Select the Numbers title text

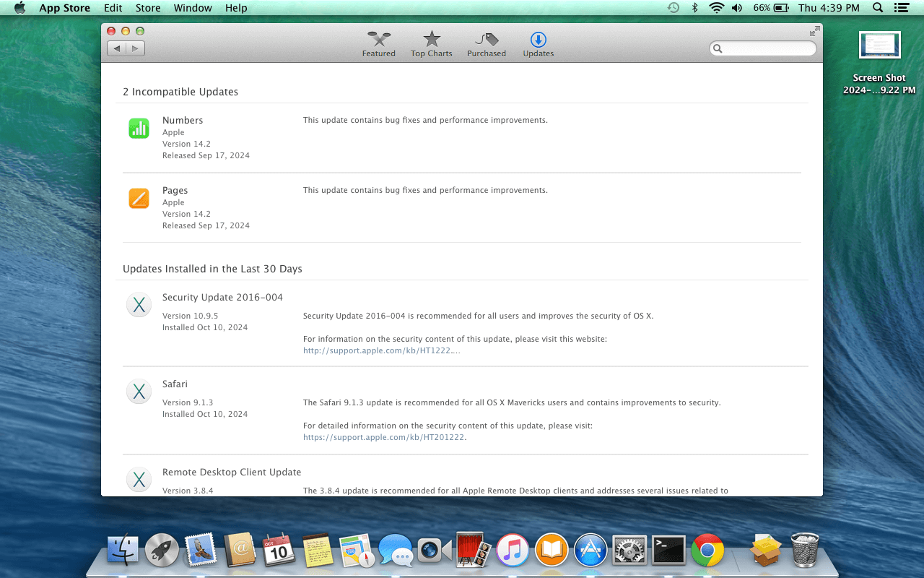click(x=183, y=121)
